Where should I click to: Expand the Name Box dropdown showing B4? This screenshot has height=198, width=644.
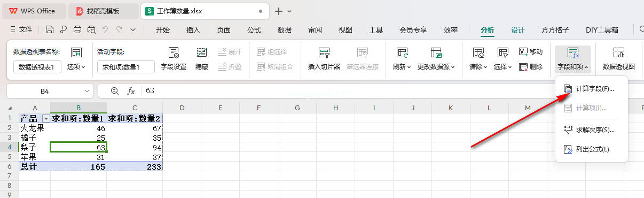click(x=88, y=91)
